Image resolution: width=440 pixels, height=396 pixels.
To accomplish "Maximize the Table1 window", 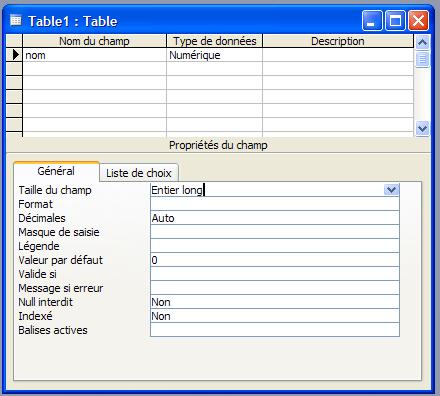I will tap(395, 21).
